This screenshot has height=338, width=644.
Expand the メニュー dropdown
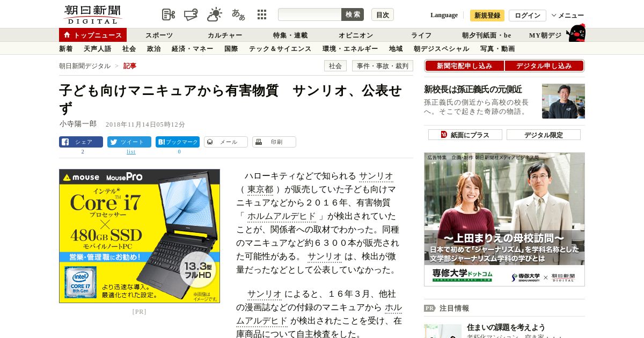click(568, 15)
